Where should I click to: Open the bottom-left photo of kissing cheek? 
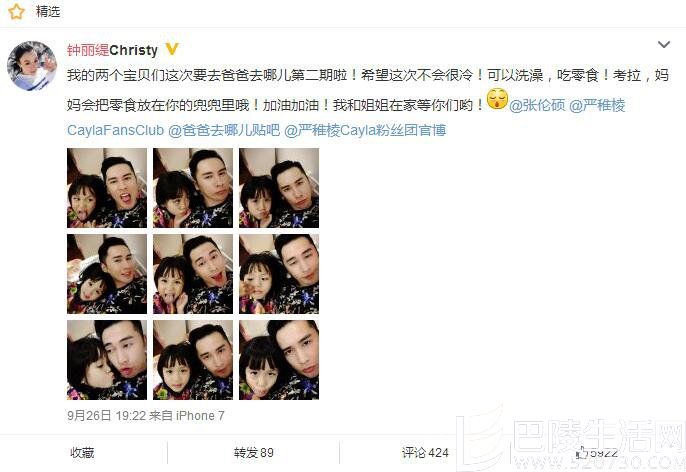(x=107, y=360)
